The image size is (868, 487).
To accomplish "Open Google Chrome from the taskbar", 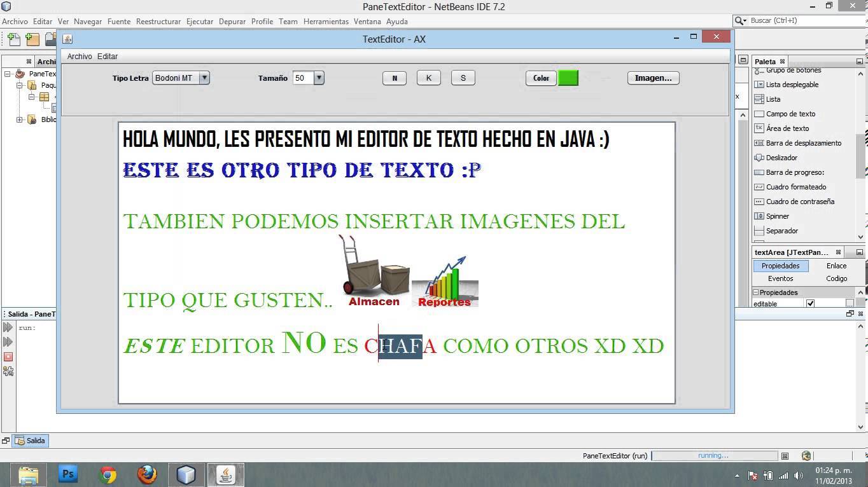I will [108, 474].
